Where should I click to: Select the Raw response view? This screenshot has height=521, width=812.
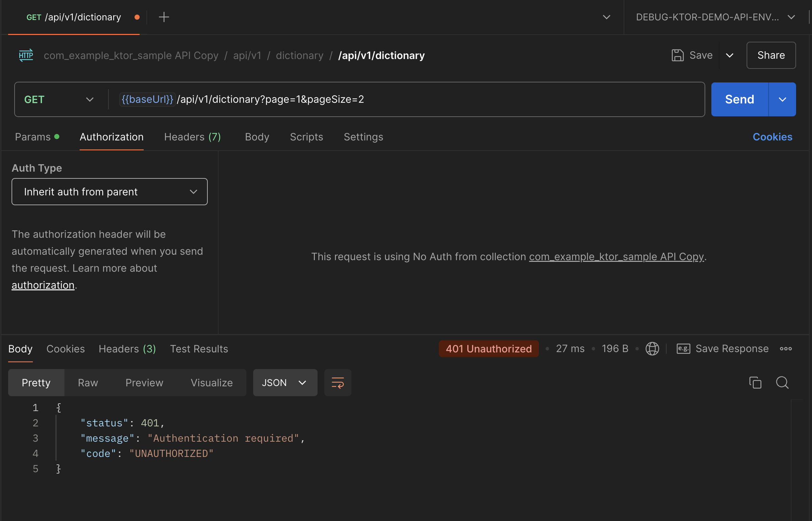pos(88,383)
